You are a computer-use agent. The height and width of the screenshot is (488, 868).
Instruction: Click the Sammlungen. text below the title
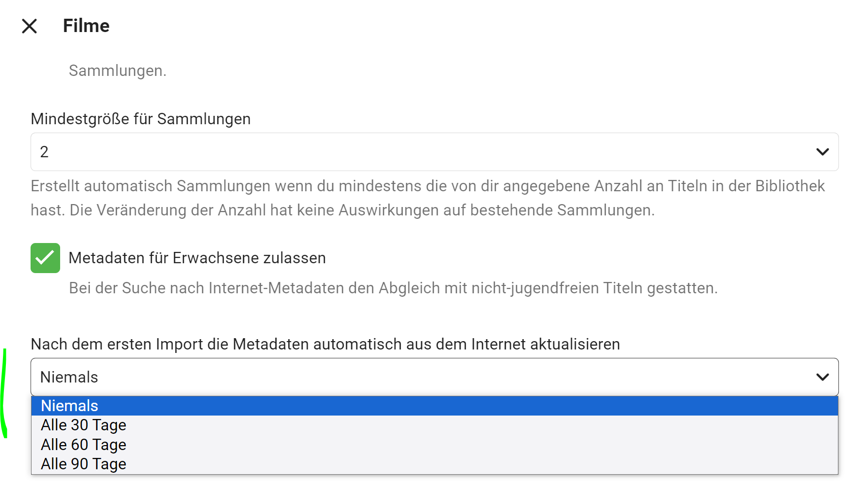pos(117,70)
